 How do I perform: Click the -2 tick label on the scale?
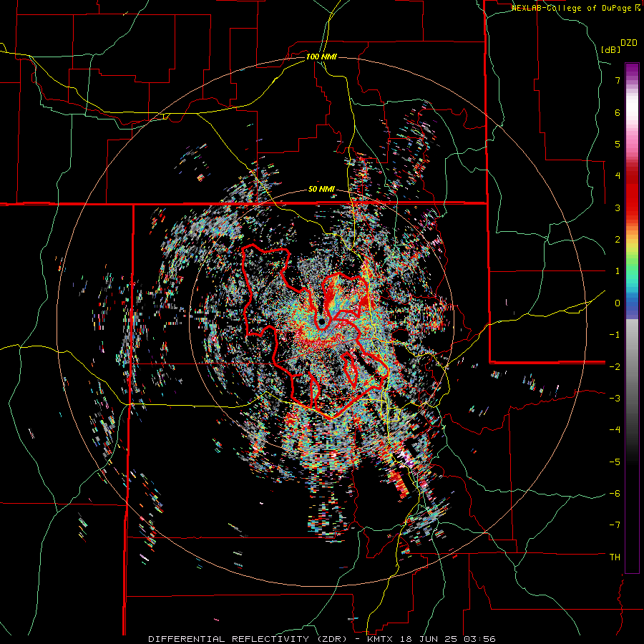coord(615,366)
